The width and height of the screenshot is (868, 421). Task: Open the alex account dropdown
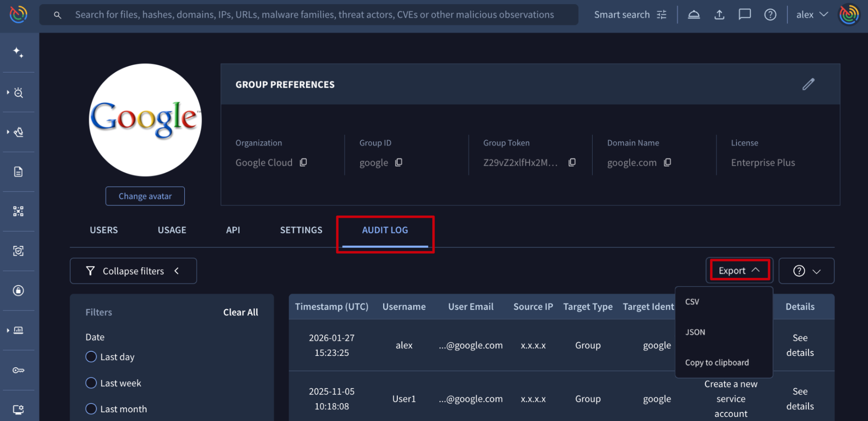click(812, 15)
